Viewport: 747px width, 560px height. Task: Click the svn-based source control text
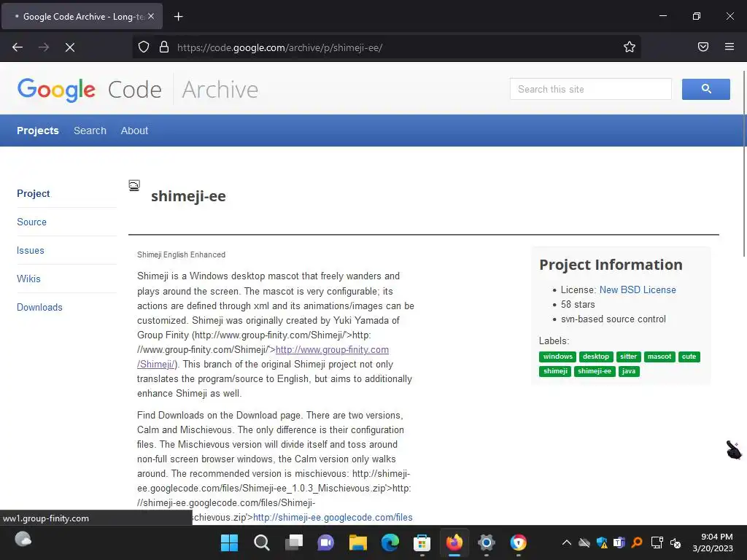[x=614, y=319]
